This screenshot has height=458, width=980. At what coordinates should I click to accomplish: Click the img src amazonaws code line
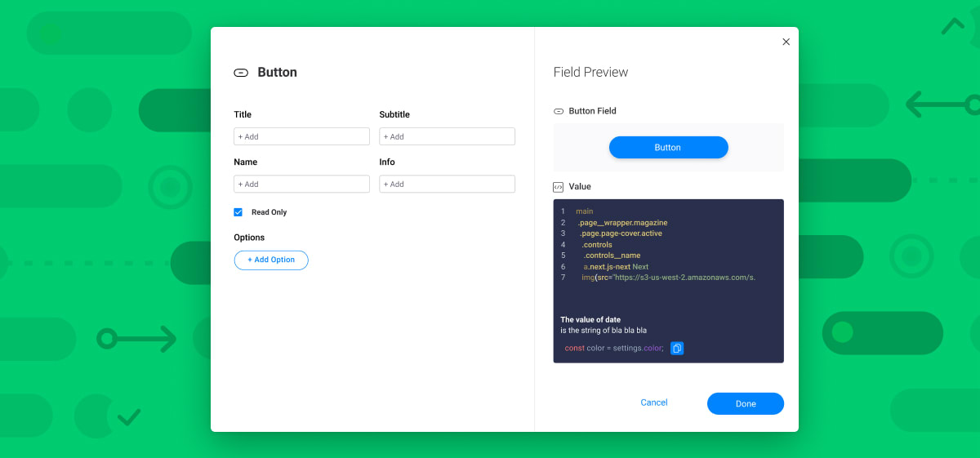[668, 278]
